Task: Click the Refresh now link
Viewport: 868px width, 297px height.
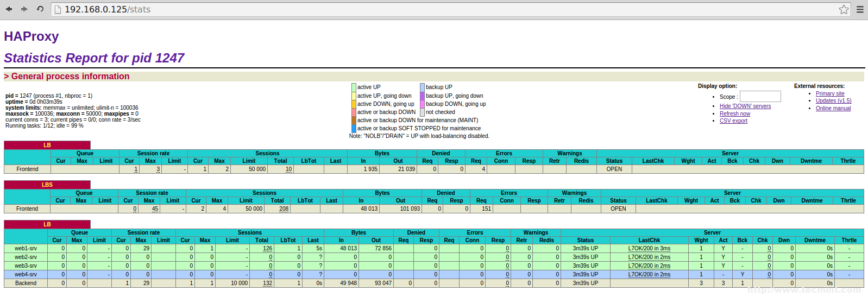Action: [x=734, y=114]
